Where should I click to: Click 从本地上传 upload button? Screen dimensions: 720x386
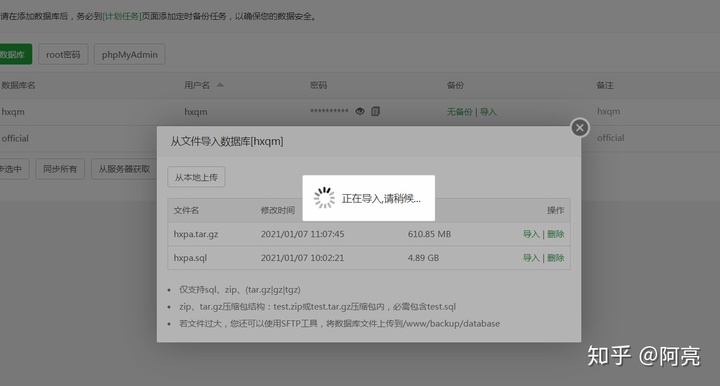(196, 177)
